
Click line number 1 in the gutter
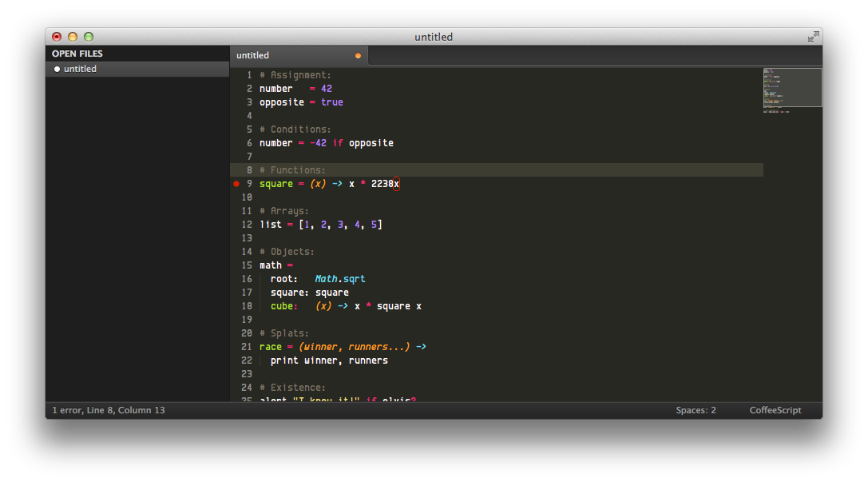click(x=249, y=74)
